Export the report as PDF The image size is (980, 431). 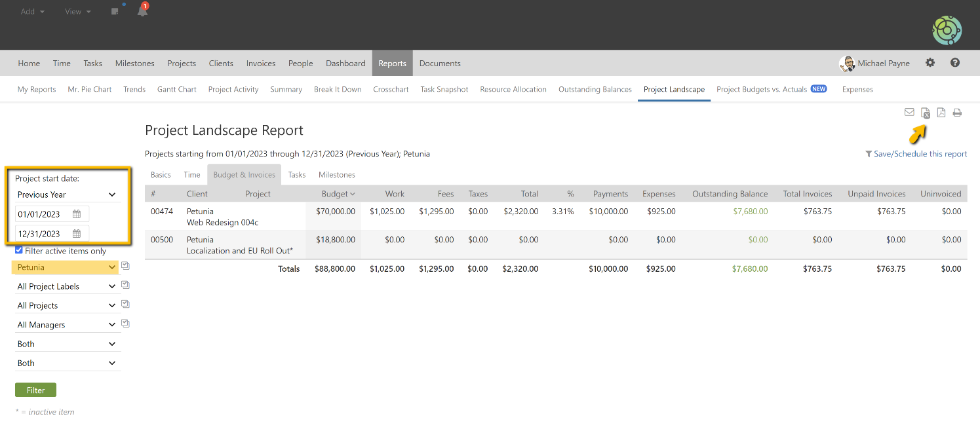941,112
